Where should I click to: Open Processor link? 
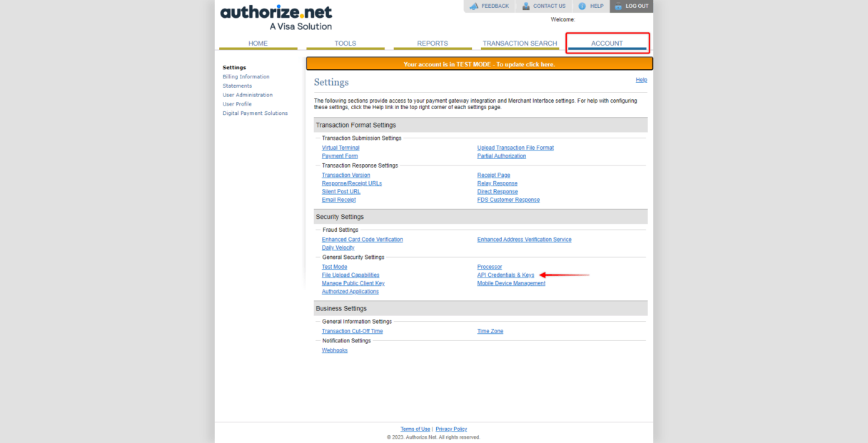(490, 267)
